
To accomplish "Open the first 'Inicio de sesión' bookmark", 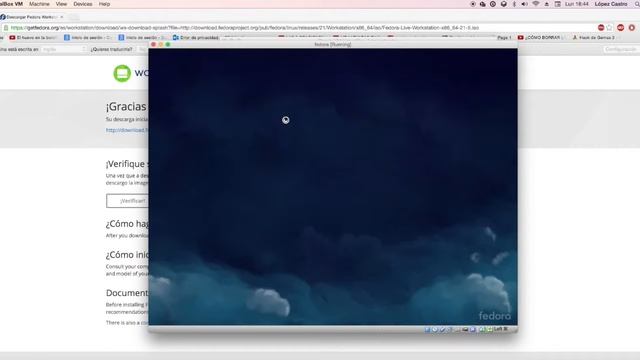I will coord(88,38).
